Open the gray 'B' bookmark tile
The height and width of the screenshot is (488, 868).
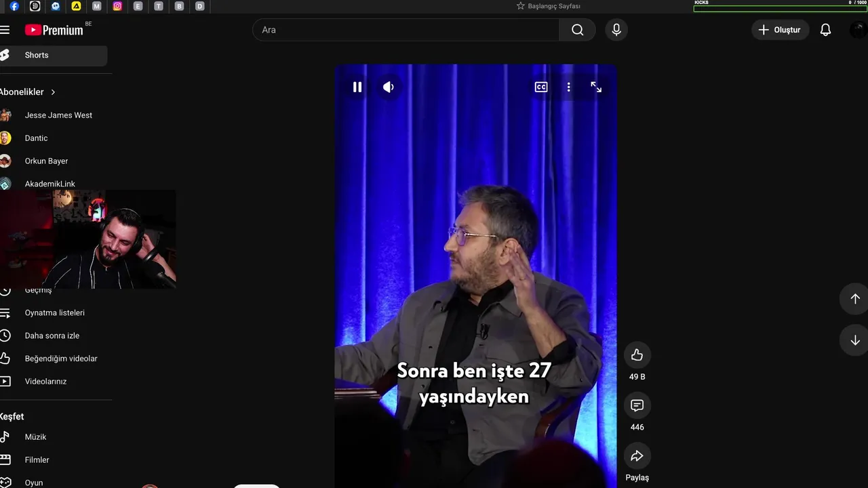179,6
